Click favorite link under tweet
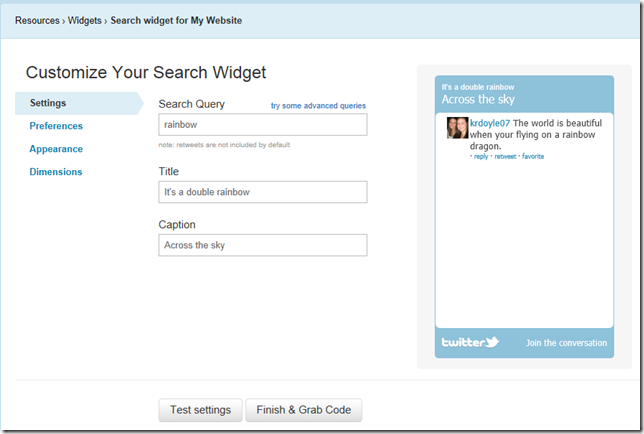Viewport: 644px width, 434px height. pyautogui.click(x=533, y=156)
